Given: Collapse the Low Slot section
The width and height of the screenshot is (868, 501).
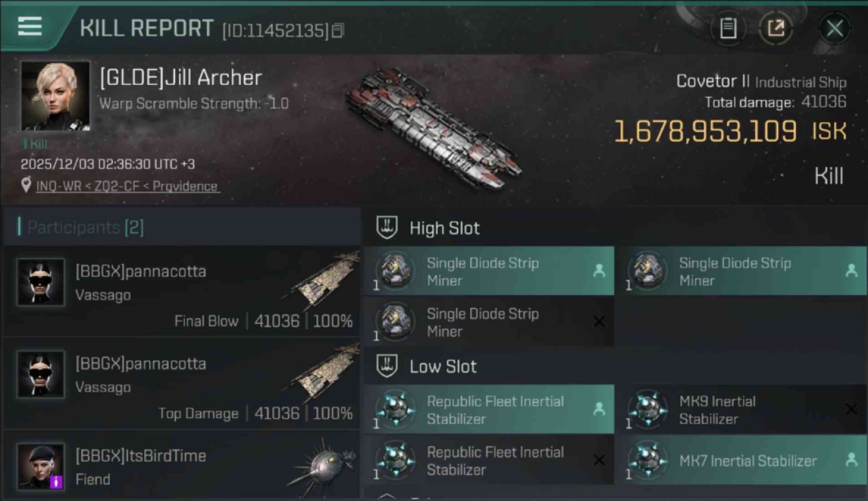Looking at the screenshot, I should (387, 366).
